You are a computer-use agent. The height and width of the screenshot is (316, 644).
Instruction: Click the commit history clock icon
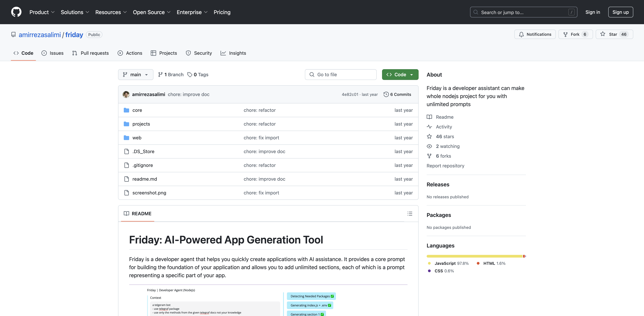[386, 94]
